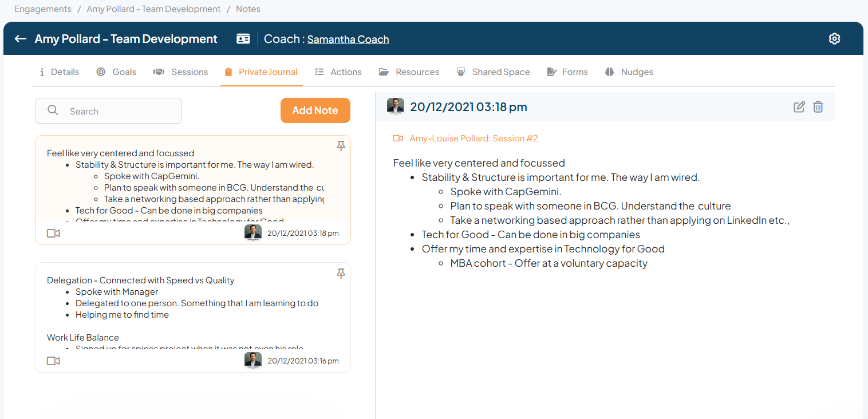Pin the 'Feel like very centered' note
Image resolution: width=868 pixels, height=419 pixels.
pos(341,146)
